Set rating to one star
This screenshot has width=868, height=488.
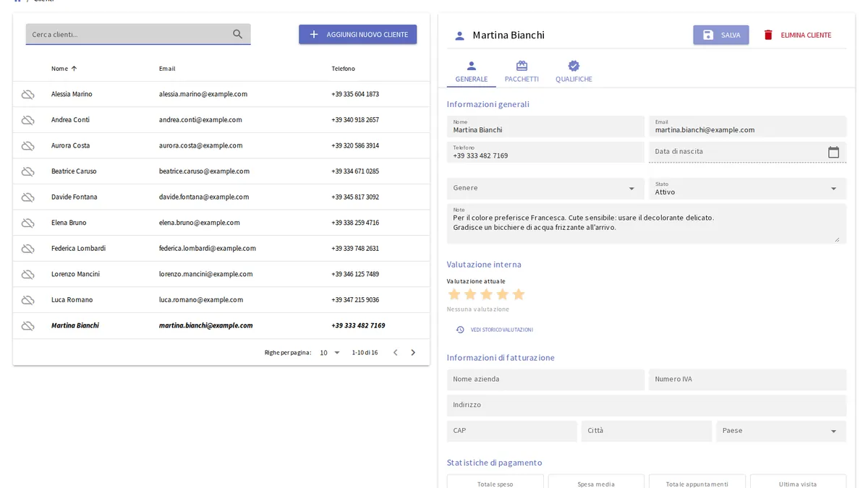click(x=454, y=294)
